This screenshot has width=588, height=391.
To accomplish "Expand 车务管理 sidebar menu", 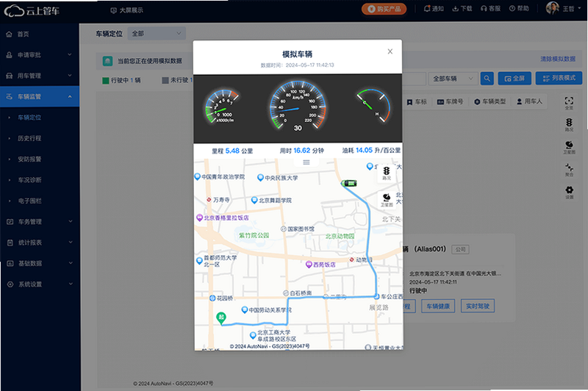I will [x=40, y=222].
